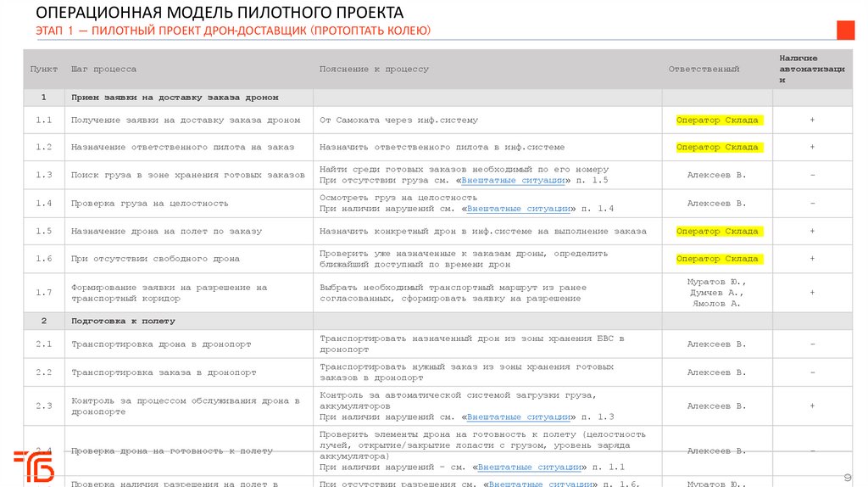
Task: Click the «Наличие автоматизации» column header
Action: (x=811, y=69)
